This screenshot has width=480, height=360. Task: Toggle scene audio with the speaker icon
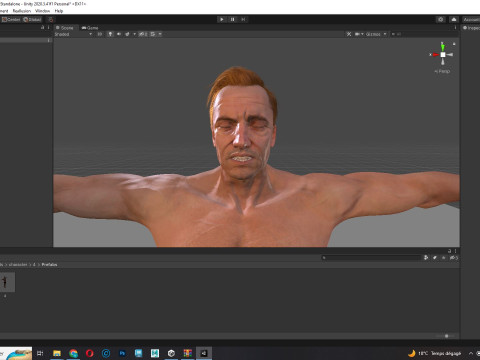119,34
